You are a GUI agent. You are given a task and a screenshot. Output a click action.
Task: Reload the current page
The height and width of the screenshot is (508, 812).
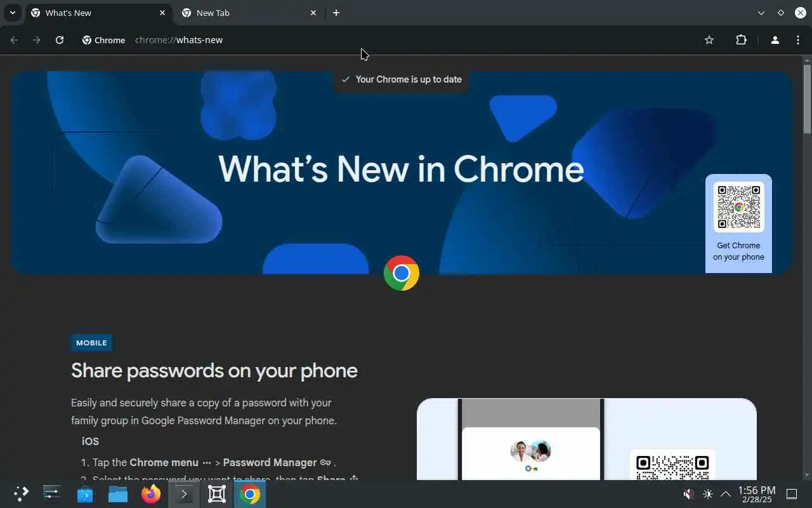60,40
